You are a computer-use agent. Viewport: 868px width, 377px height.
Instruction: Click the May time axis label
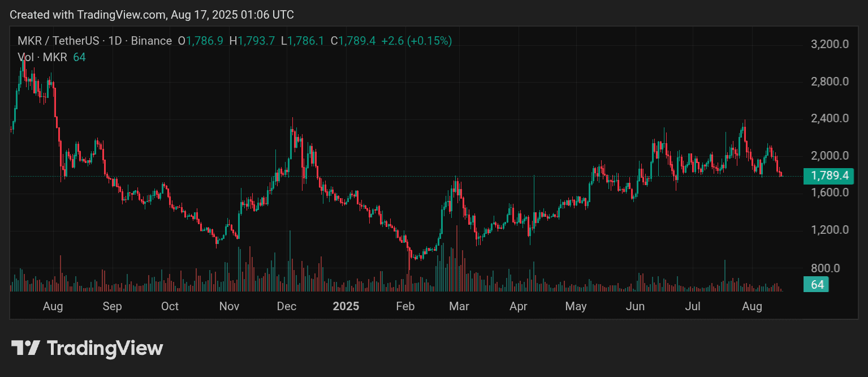click(576, 307)
